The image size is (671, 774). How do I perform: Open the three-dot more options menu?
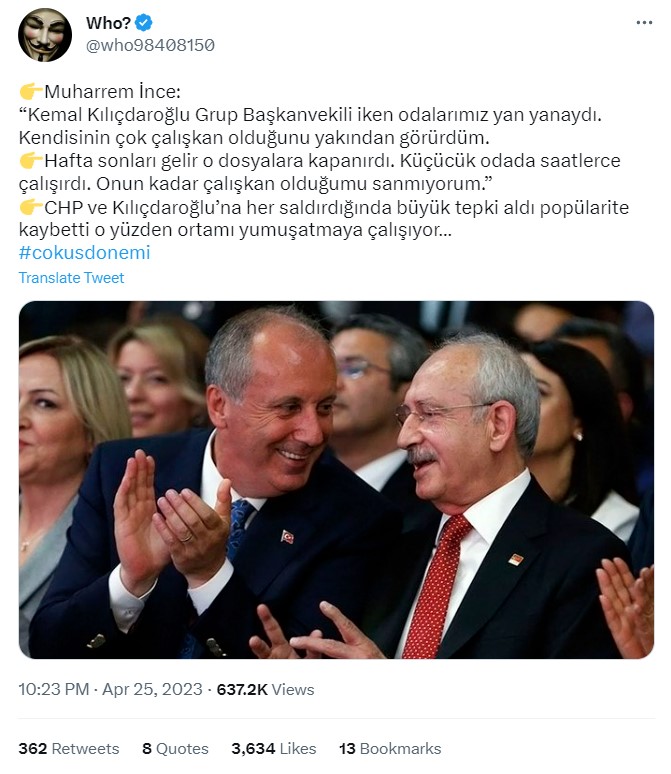coord(644,23)
